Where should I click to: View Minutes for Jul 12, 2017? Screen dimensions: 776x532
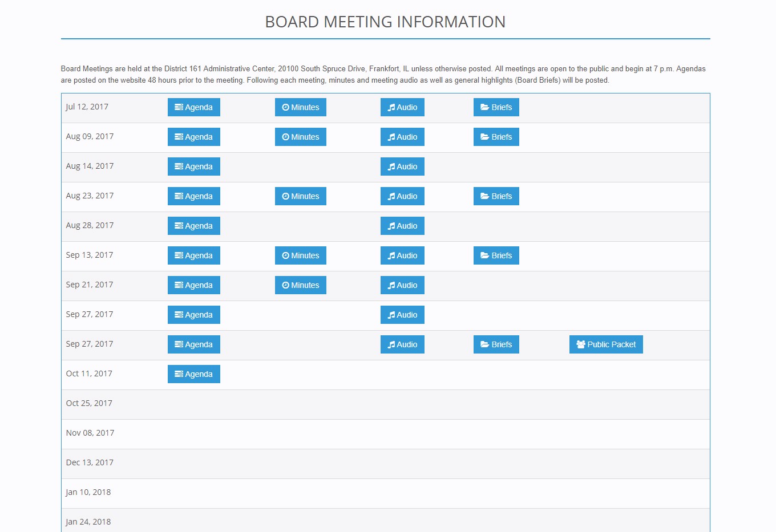(300, 107)
